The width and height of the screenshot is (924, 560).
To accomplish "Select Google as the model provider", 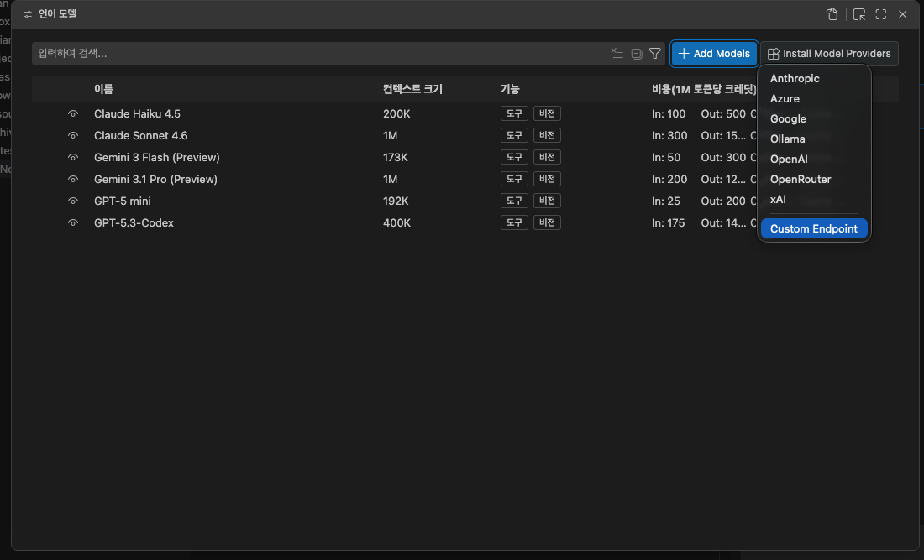I will pos(814,118).
